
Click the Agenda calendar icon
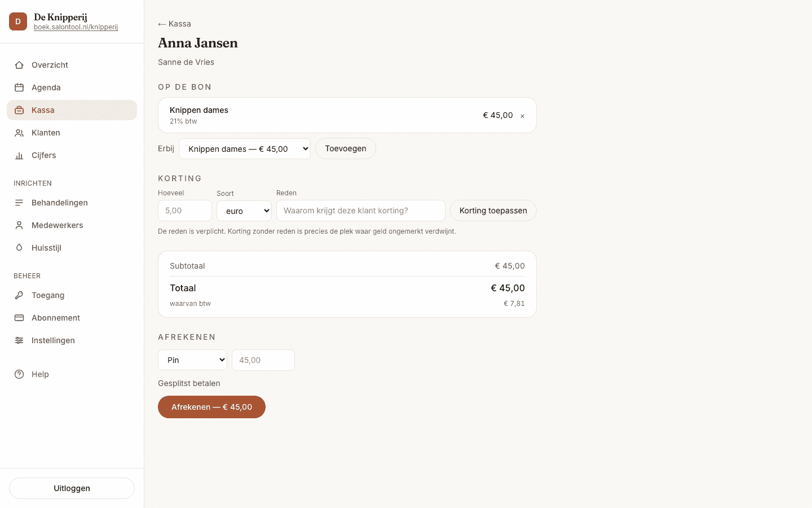coord(19,87)
